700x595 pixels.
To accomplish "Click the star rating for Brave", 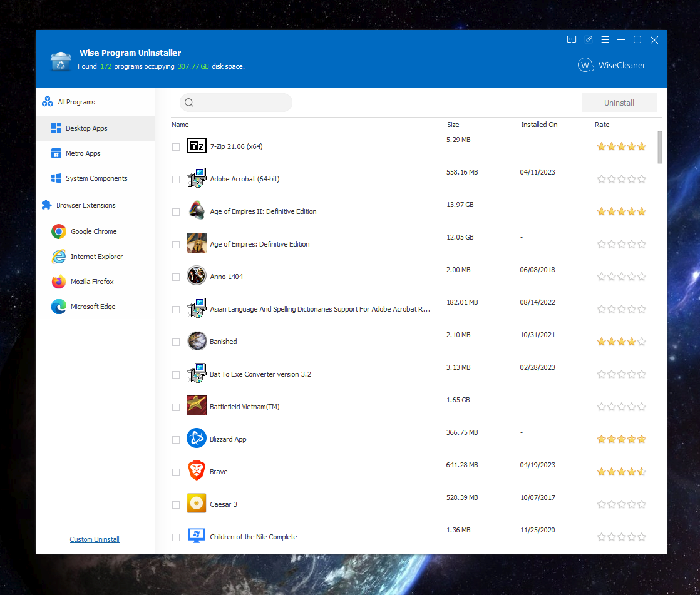I will pos(622,472).
